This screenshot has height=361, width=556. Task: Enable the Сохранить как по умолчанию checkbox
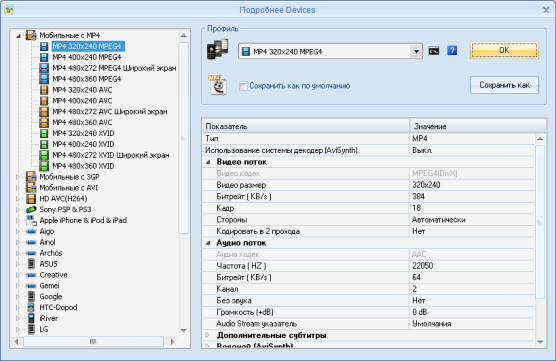pyautogui.click(x=243, y=86)
